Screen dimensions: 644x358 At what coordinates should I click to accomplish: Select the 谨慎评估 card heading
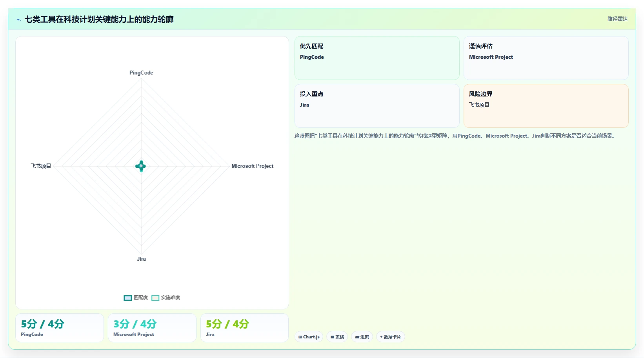pyautogui.click(x=480, y=46)
